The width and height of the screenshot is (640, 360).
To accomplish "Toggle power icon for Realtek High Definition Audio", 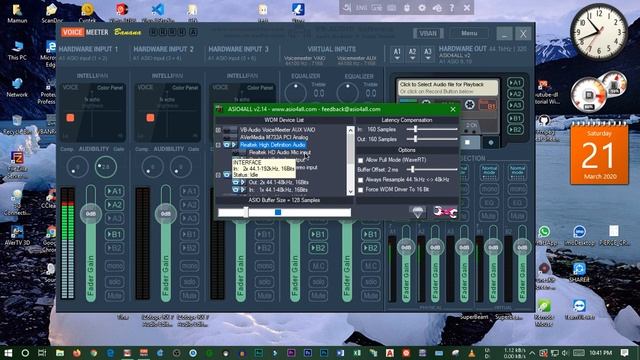I will tap(227, 145).
